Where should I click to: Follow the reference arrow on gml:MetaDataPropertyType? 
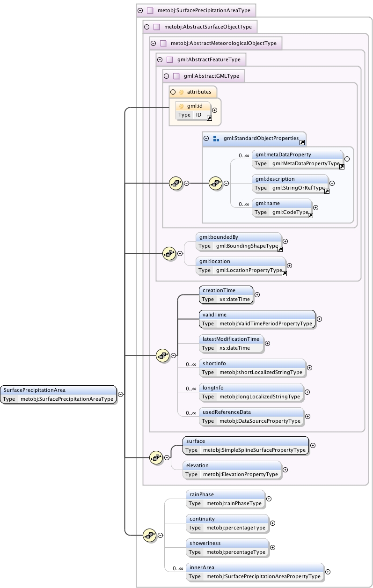click(x=342, y=167)
